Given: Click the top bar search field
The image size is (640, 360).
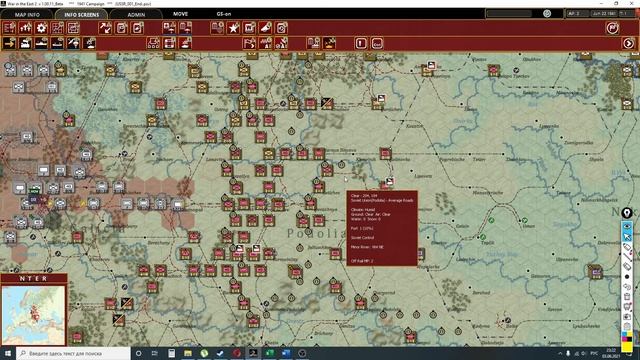Looking at the screenshot, I should click(509, 13).
